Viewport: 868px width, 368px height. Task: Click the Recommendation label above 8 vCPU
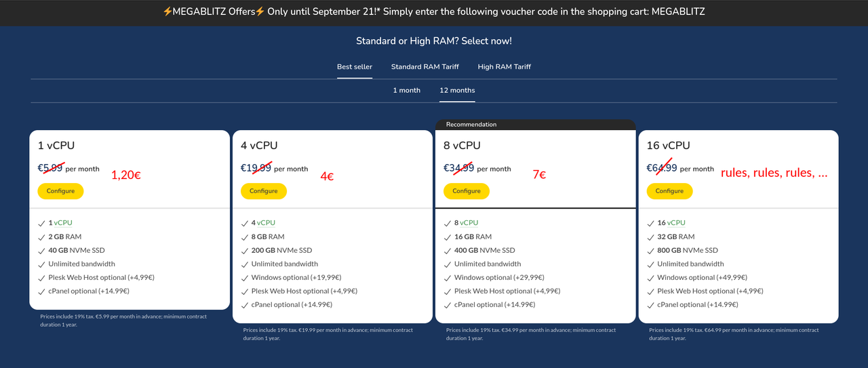coord(471,125)
